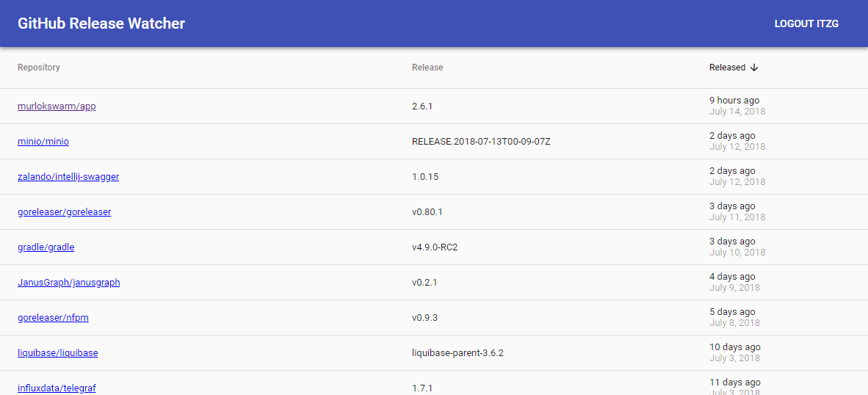The height and width of the screenshot is (395, 868).
Task: Click the 5 days ago timestamp
Action: (732, 312)
